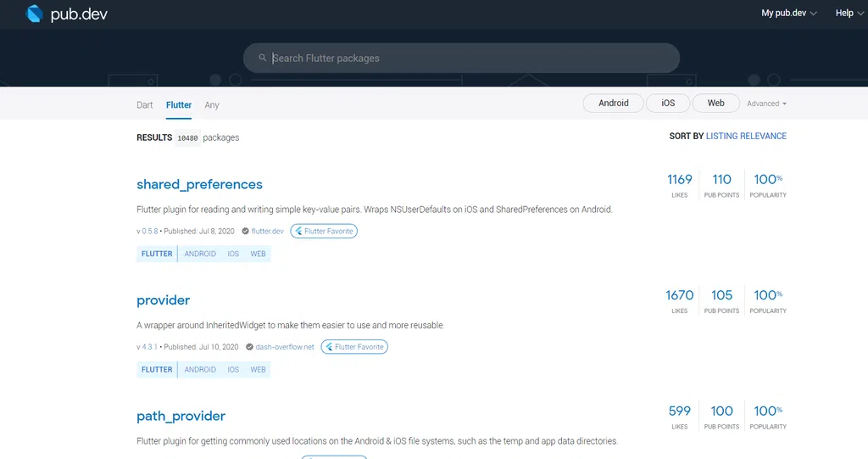Image resolution: width=868 pixels, height=459 pixels.
Task: Change sort order via Listing Relevance
Action: click(746, 136)
